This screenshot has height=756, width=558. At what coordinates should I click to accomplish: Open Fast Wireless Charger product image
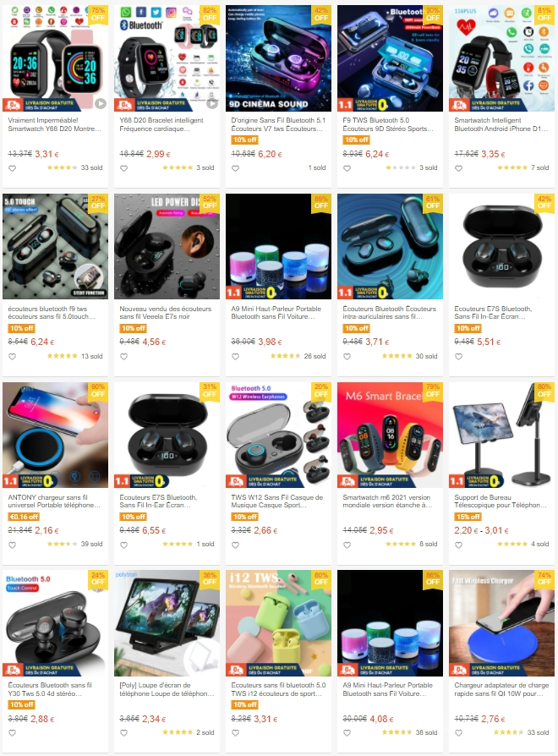click(501, 623)
